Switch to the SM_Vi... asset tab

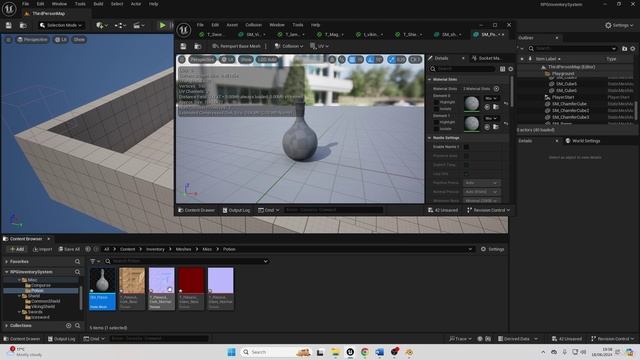[x=253, y=35]
